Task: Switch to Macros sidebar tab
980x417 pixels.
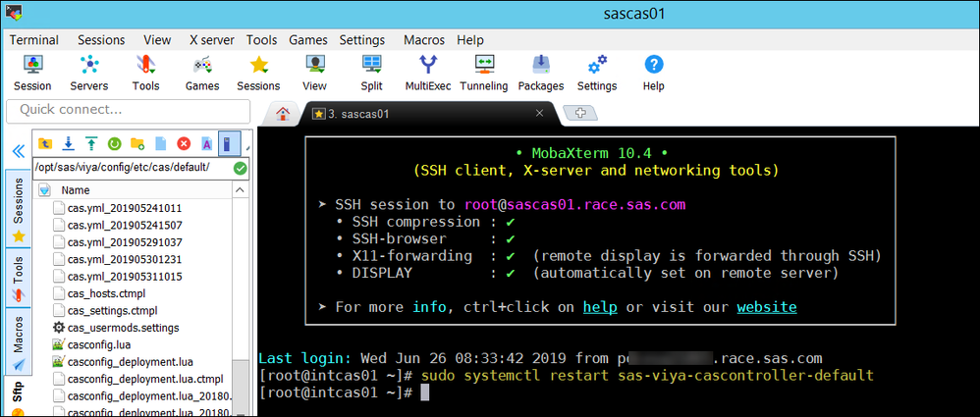Action: point(18,340)
